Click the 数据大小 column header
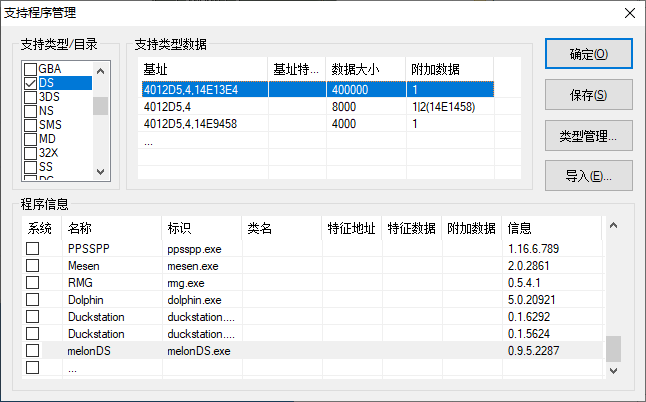Screen dimensions: 646x402 tap(366, 69)
